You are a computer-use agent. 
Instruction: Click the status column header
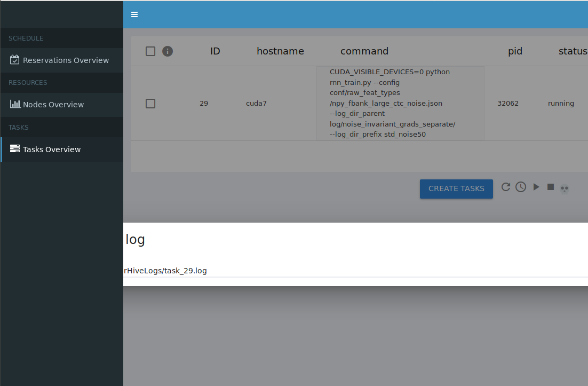pos(573,51)
